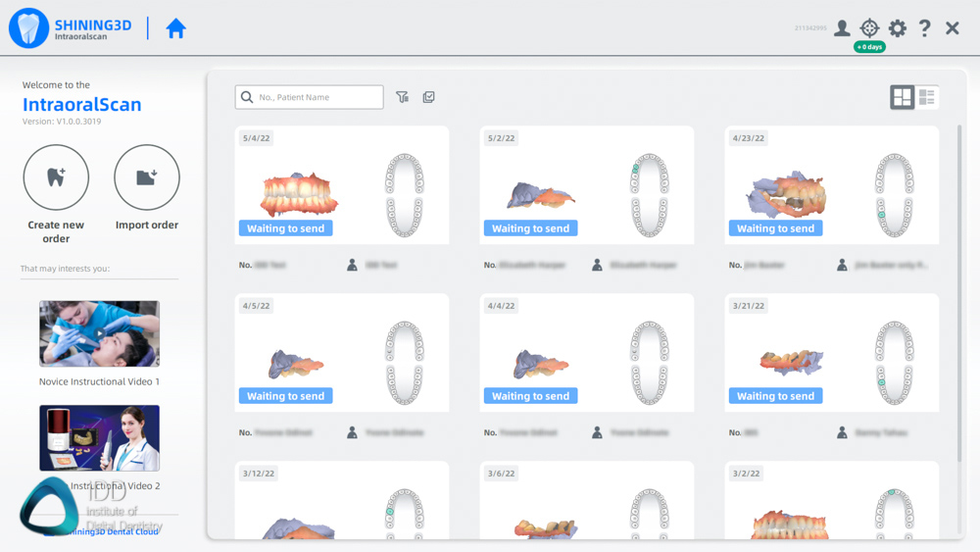The image size is (980, 552).
Task: Switch to grid view layout
Action: coord(902,96)
